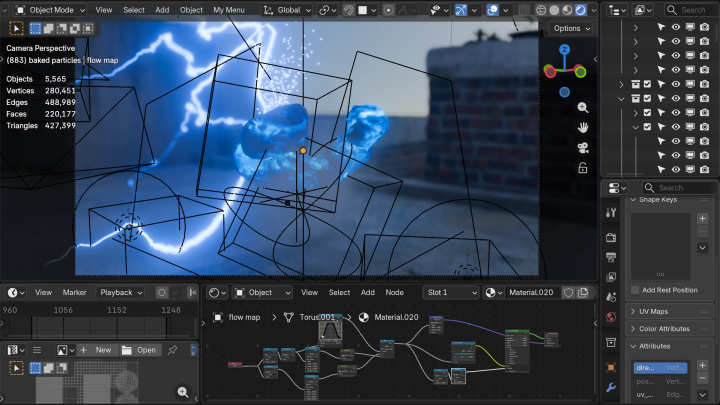
Task: Enable the Add Rest Position checkbox
Action: pos(635,290)
